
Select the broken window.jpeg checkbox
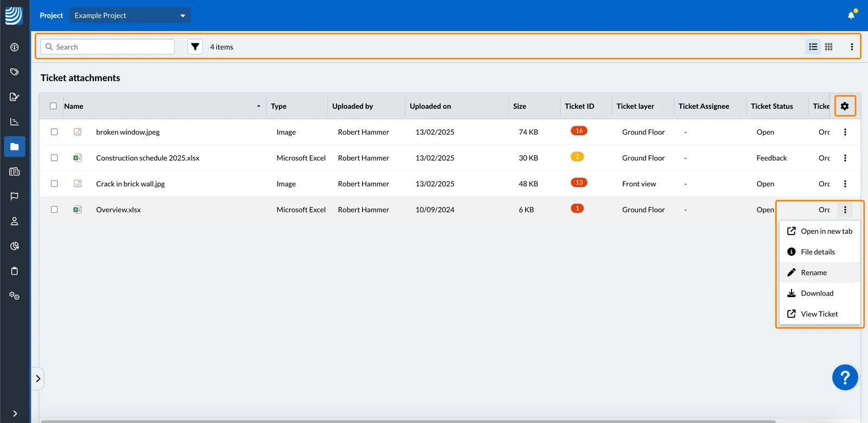click(54, 132)
